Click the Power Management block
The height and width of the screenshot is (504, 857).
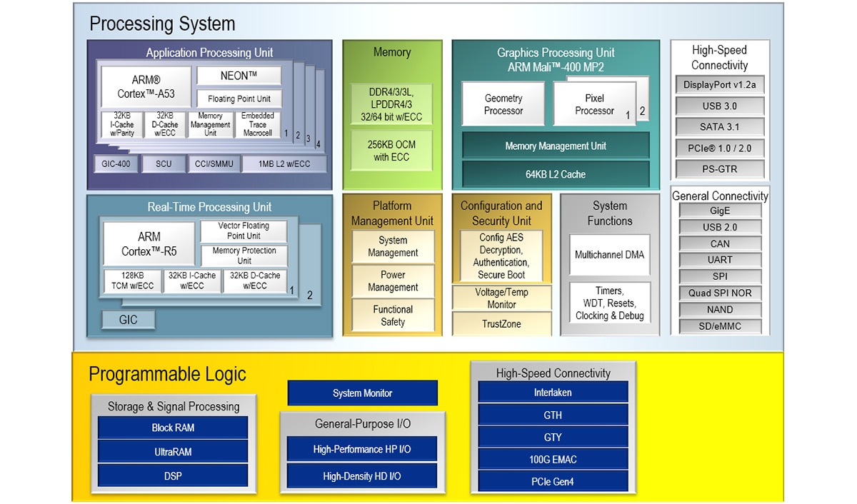[x=393, y=281]
